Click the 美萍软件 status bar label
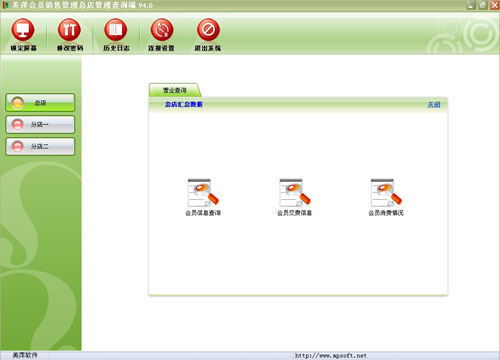 click(x=25, y=355)
